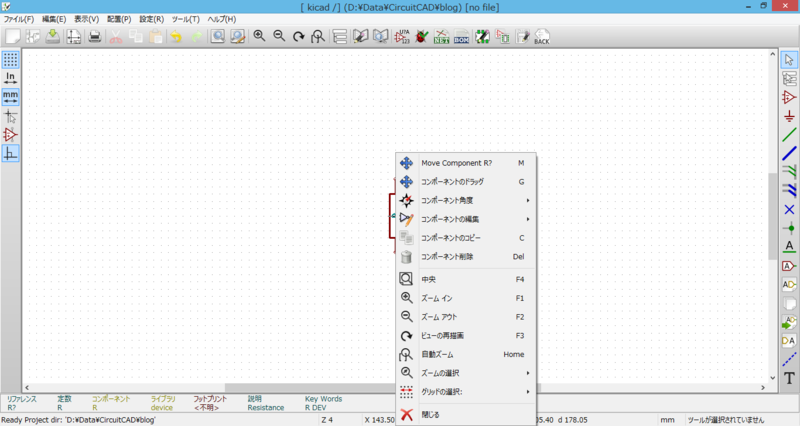The width and height of the screenshot is (800, 426).
Task: Choose 中央 center menu entry
Action: point(466,280)
